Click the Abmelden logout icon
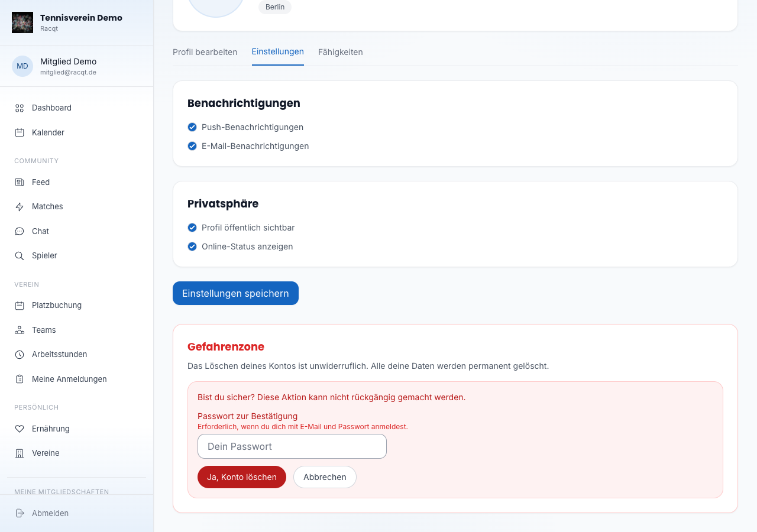 (x=20, y=513)
